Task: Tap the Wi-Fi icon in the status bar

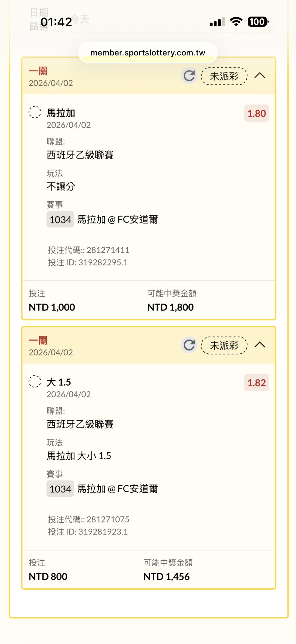Action: [236, 22]
